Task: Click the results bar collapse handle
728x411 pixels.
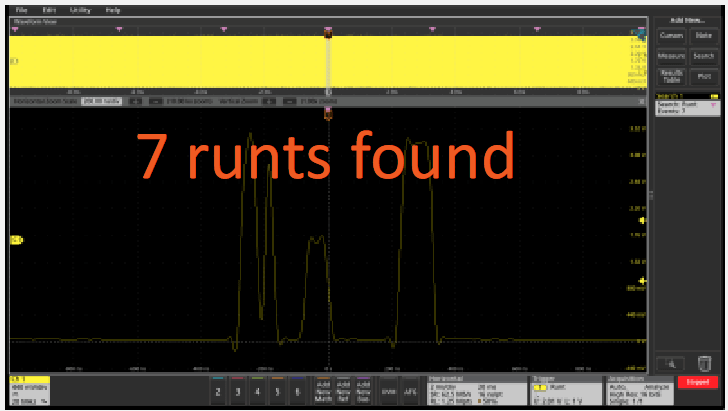Action: [651, 195]
